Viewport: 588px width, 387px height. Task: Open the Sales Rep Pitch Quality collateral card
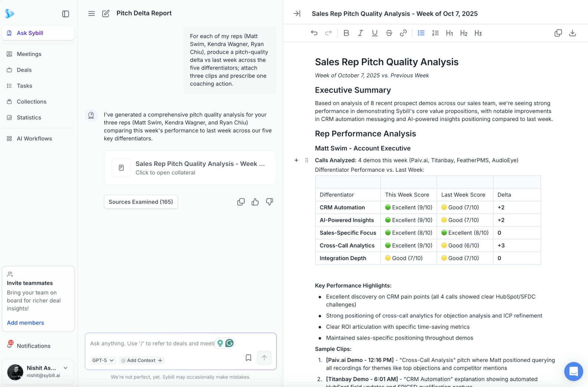click(190, 168)
